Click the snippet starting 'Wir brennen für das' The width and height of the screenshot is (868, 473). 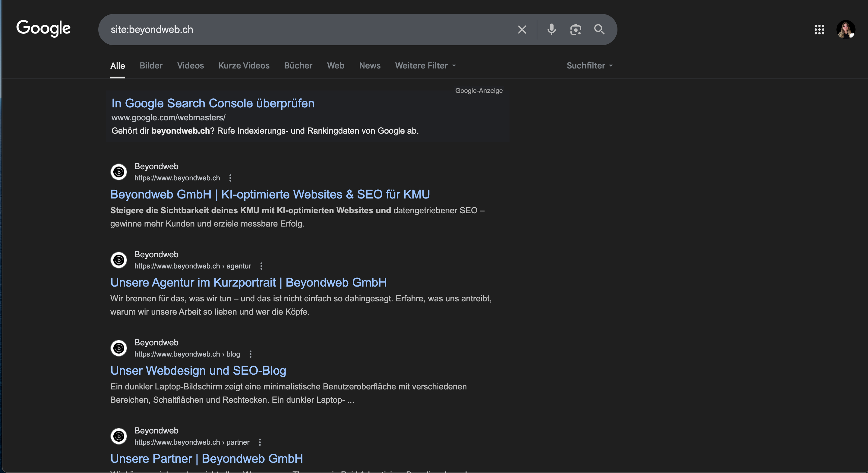click(301, 305)
